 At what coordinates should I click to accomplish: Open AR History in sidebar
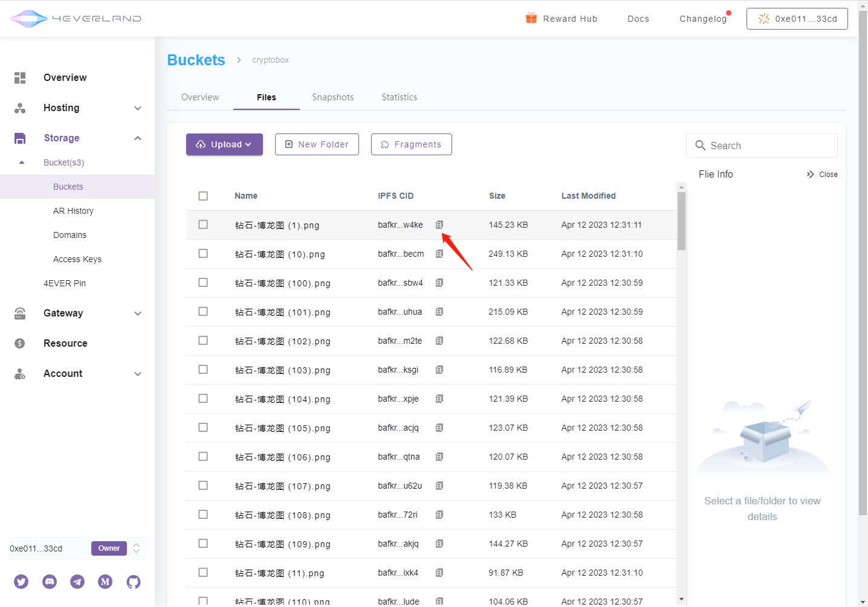coord(73,211)
